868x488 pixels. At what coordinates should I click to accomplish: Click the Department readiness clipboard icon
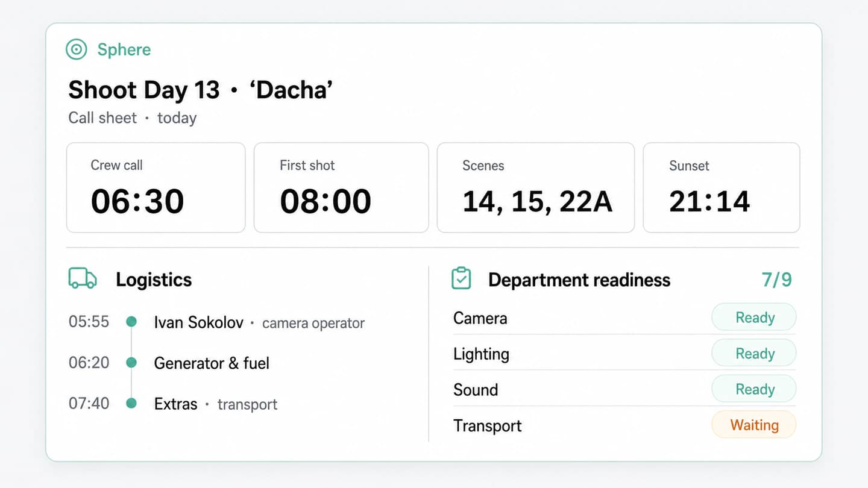461,279
